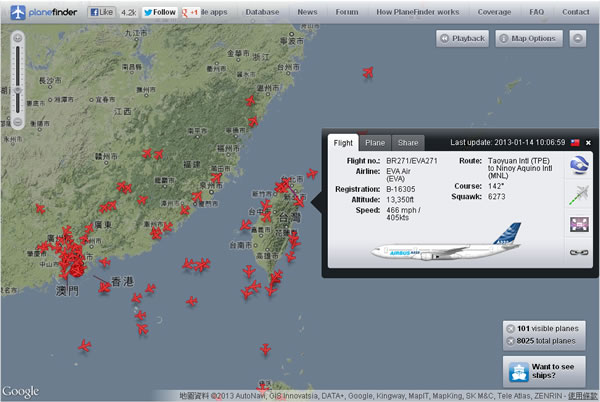
Task: Click the PlaneFinder logo
Action: point(43,12)
